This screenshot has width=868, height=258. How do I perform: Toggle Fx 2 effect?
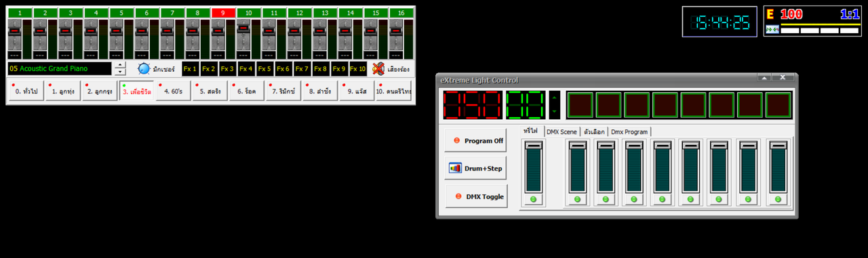pyautogui.click(x=208, y=68)
